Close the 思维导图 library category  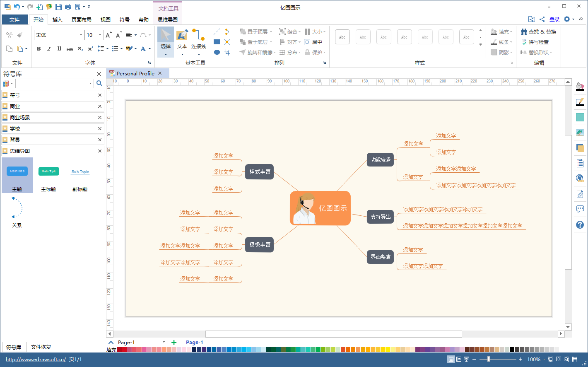click(99, 151)
